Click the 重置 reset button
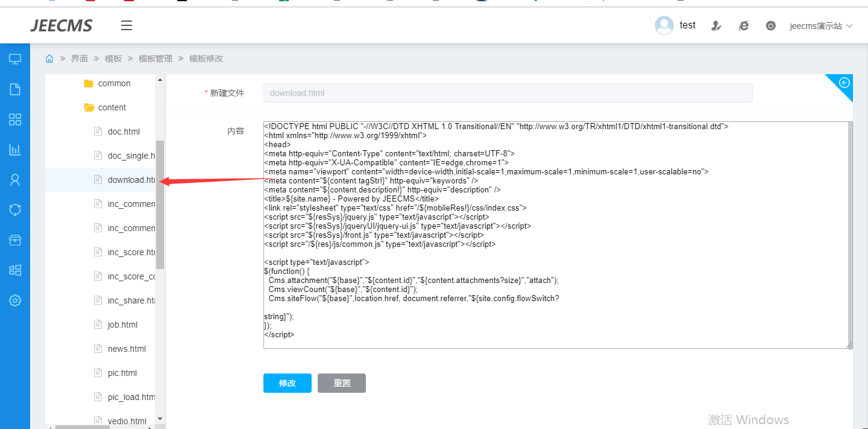 tap(342, 383)
